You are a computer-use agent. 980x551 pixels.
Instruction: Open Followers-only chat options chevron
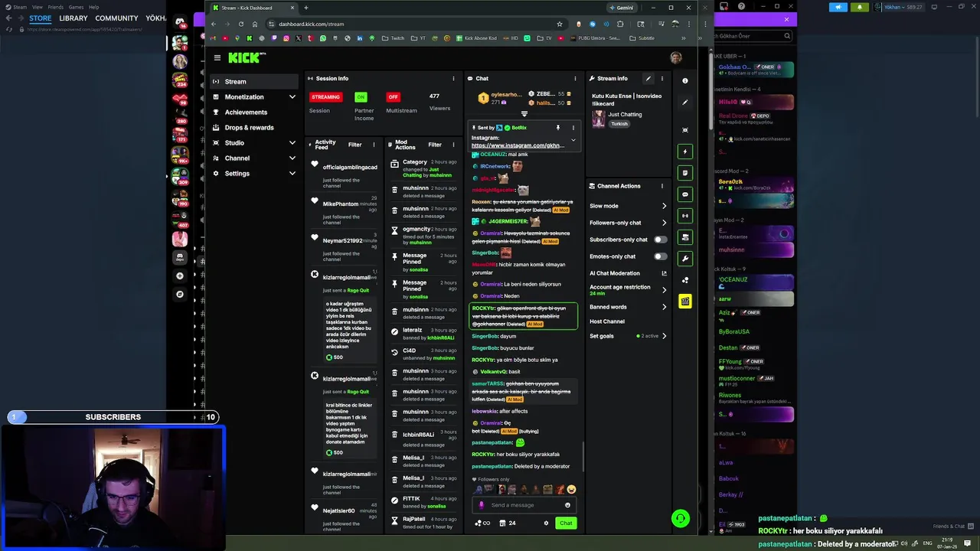click(664, 223)
